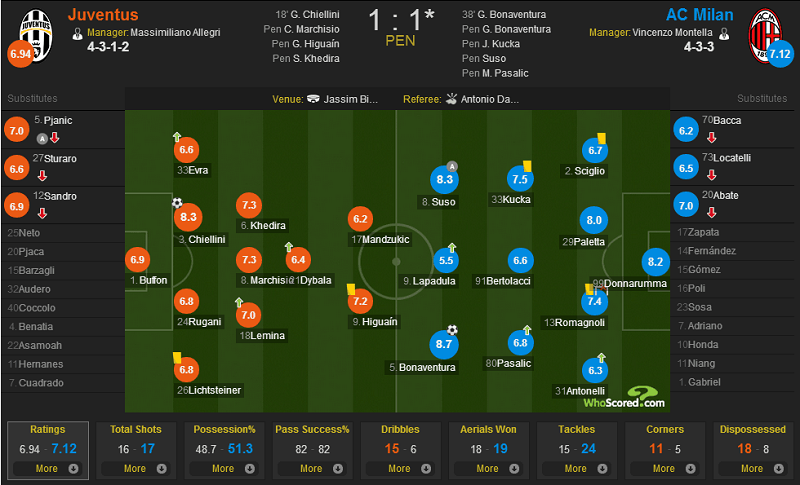Click the goal ball icon on Bonaventura

click(452, 330)
